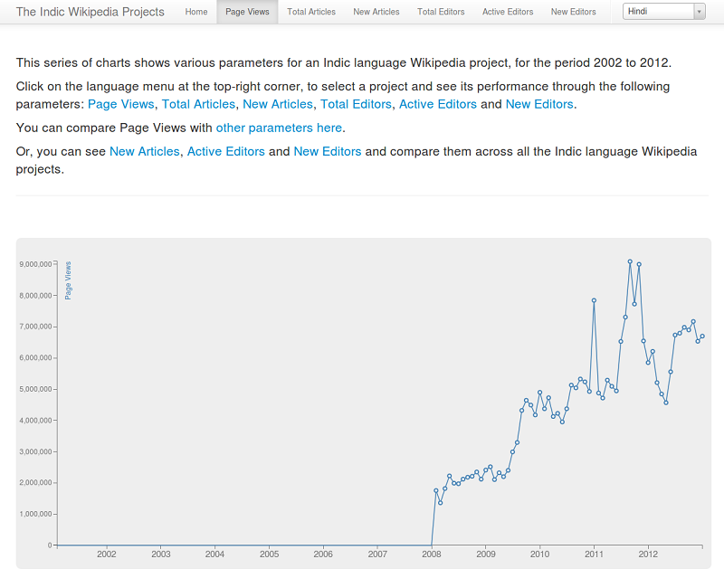Open the Total Articles link in the text

[x=198, y=104]
